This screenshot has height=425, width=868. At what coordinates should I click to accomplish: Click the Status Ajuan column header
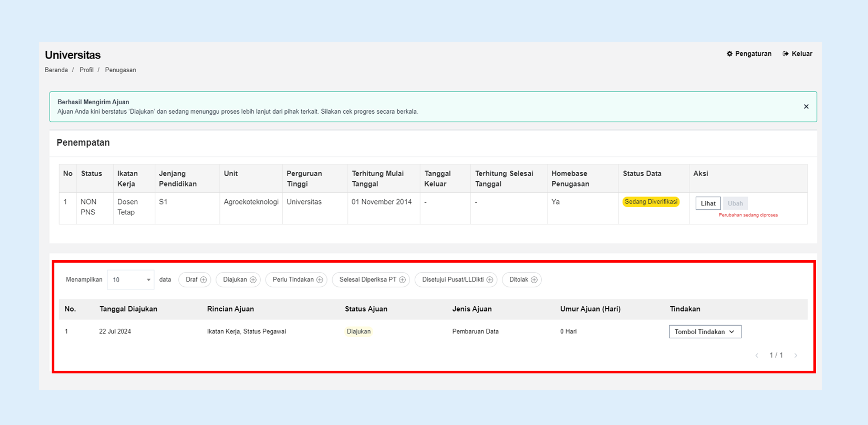pos(366,309)
